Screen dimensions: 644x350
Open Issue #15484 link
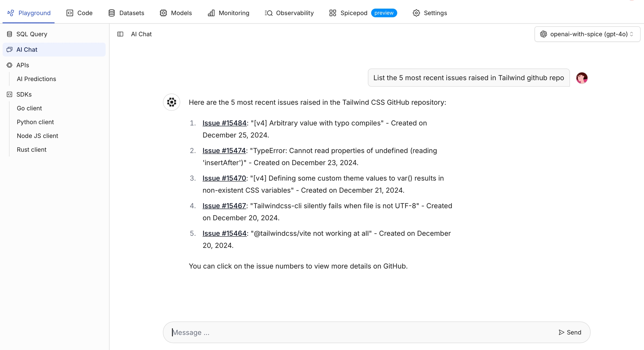(224, 123)
